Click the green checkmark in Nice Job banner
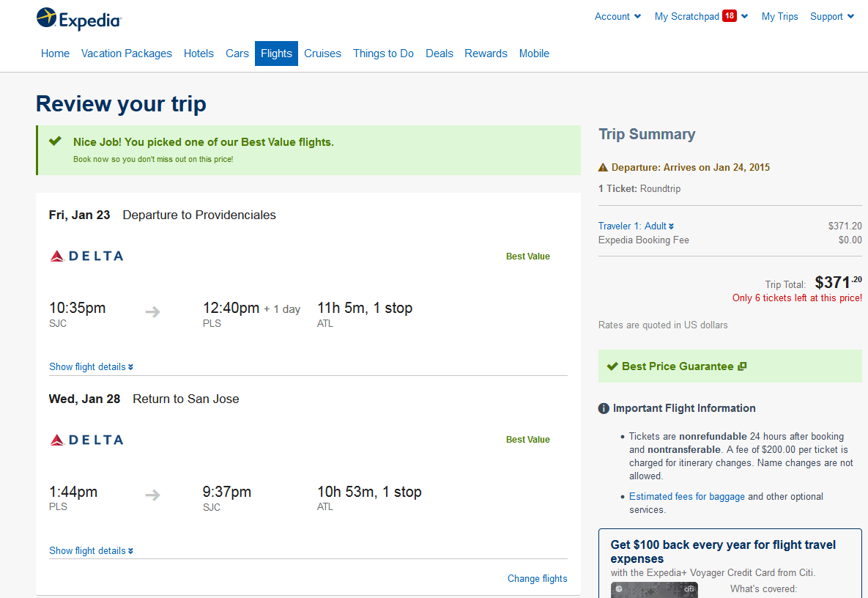Screen dimensions: 868x598 coord(55,141)
